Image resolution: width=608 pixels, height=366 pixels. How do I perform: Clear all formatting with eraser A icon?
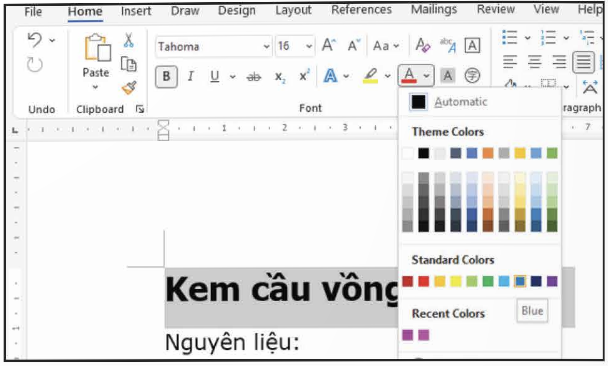point(422,45)
